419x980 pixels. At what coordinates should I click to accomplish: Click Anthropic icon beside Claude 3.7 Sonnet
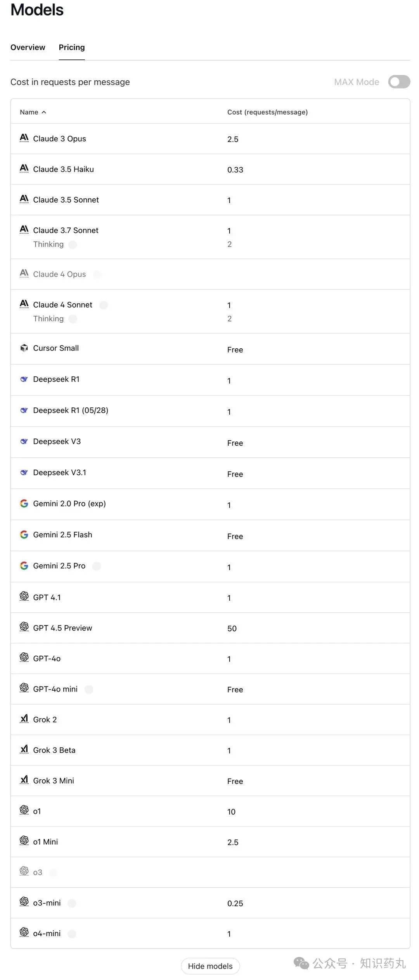[x=24, y=229]
